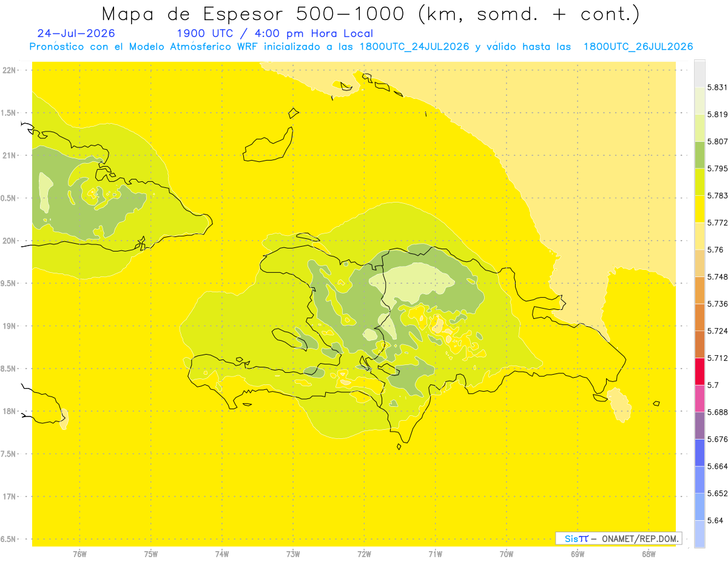Click the legend value '5.712'

(718, 358)
